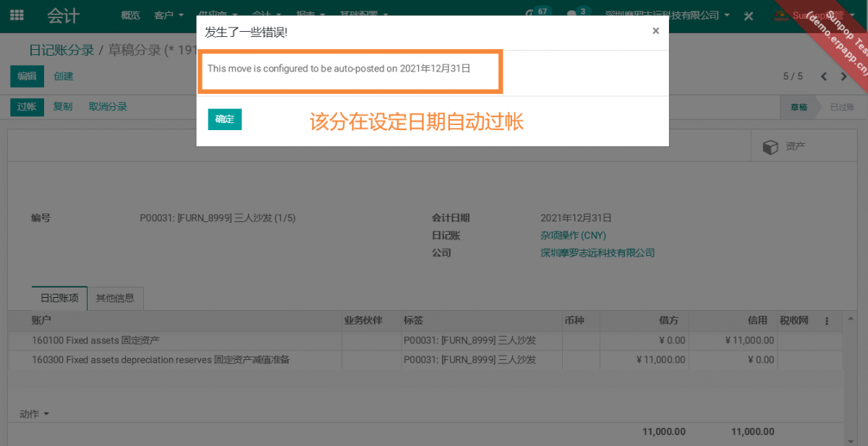The width and height of the screenshot is (868, 446).
Task: Open the 公司 field link 深圳摩罗志远科技有限公司
Action: click(x=597, y=253)
